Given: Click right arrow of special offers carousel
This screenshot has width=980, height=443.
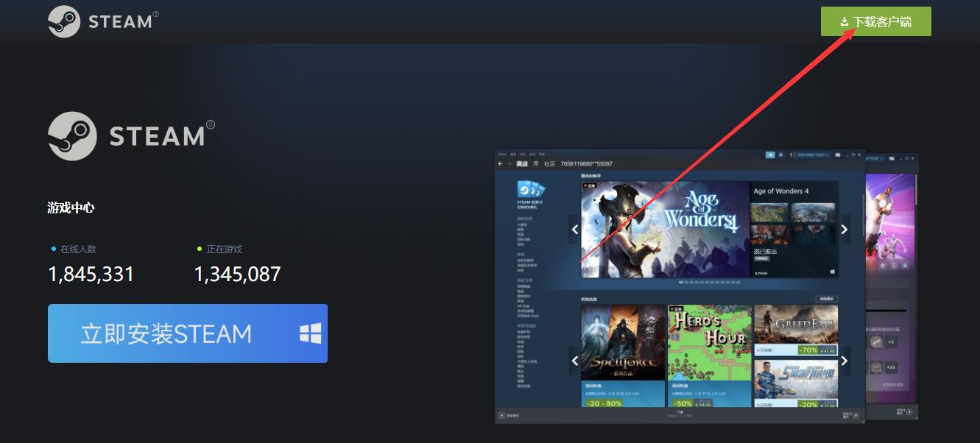Looking at the screenshot, I should (x=845, y=361).
